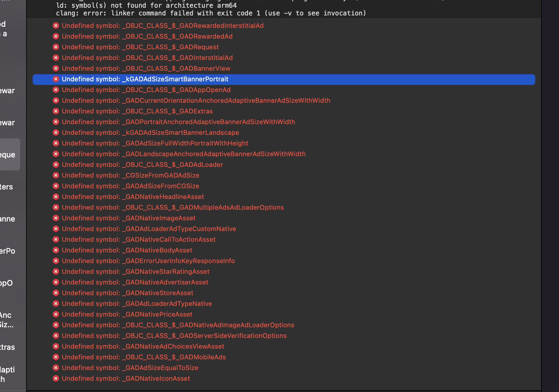The image size is (559, 392).
Task: Select the GADAdSizeEqualToSize undefined symbol error
Action: coord(130,368)
